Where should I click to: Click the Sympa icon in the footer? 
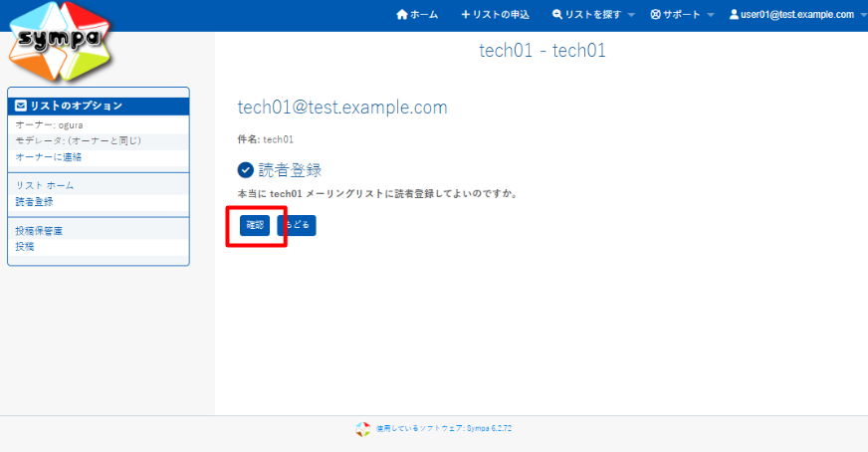362,429
